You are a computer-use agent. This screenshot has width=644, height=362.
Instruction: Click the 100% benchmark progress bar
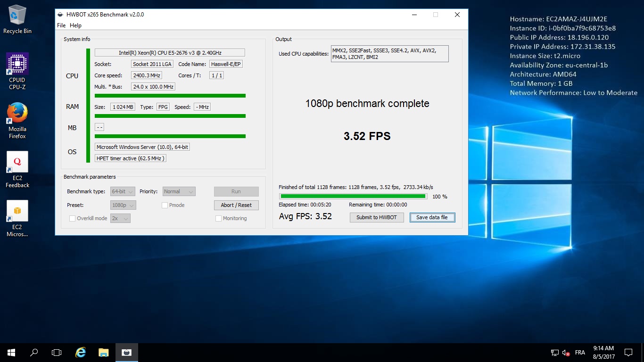pos(353,196)
